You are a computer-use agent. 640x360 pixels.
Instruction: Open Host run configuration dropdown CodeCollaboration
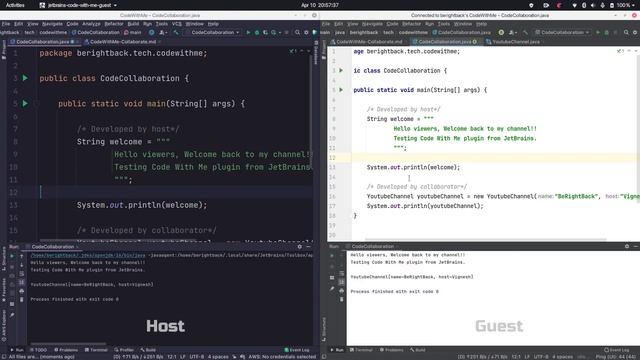[213, 32]
